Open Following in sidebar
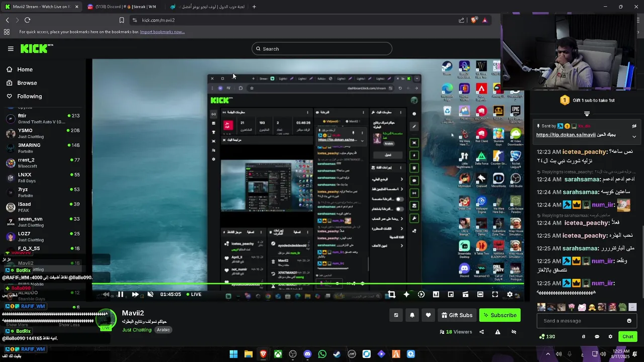This screenshot has height=362, width=644. 29,96
